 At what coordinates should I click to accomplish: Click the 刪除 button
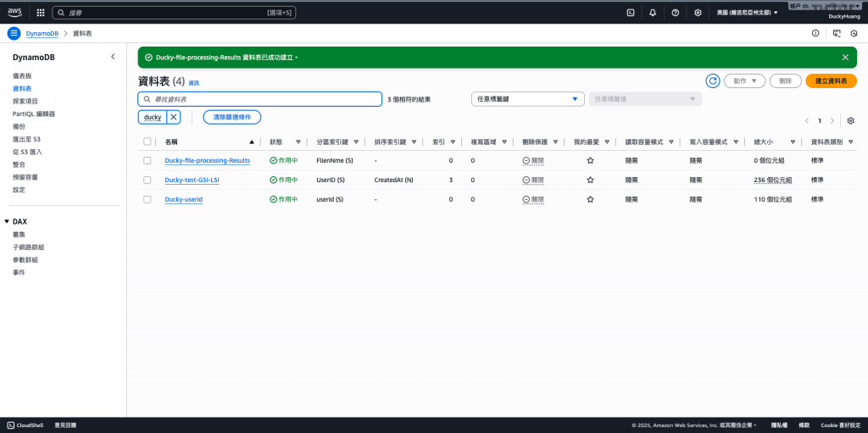pyautogui.click(x=785, y=80)
